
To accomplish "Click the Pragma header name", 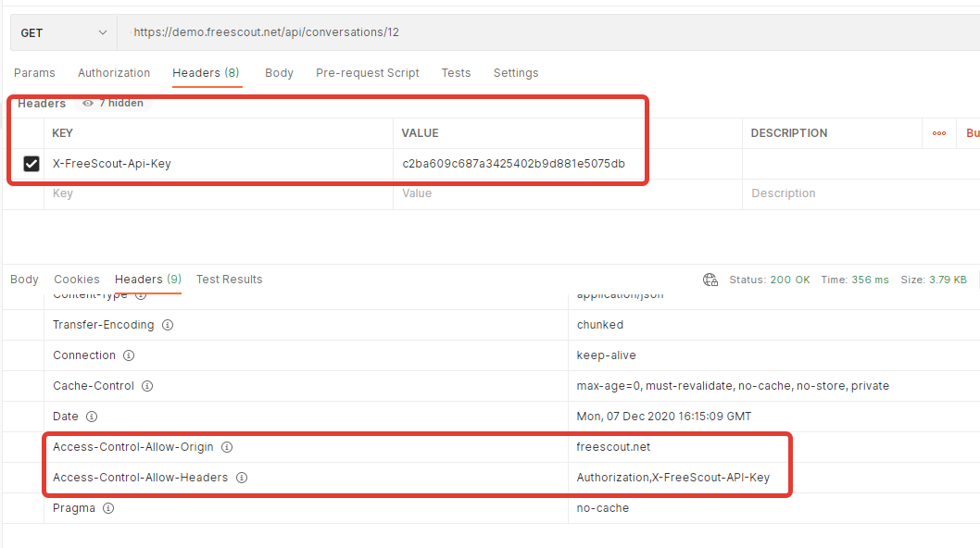I will coord(74,508).
